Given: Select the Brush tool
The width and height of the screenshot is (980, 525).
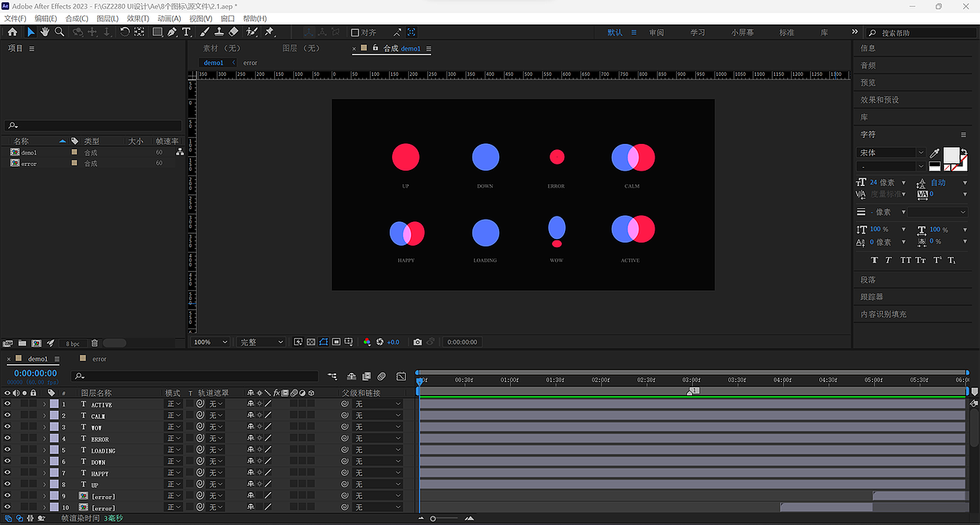Looking at the screenshot, I should [x=204, y=32].
